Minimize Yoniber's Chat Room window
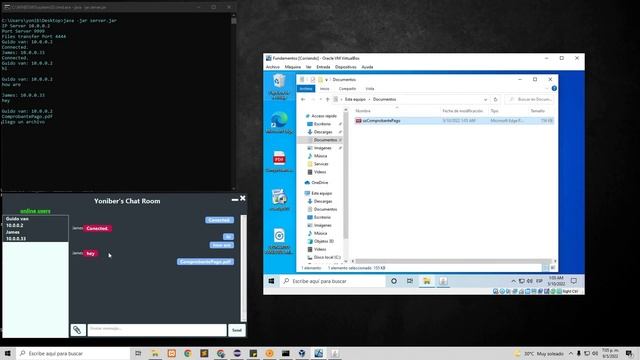The width and height of the screenshot is (640, 360). point(235,199)
